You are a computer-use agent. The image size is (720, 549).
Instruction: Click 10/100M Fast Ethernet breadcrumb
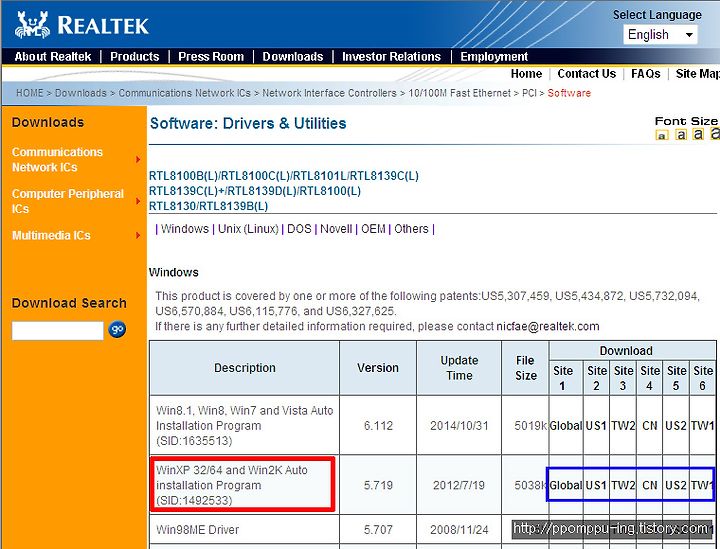pyautogui.click(x=459, y=93)
